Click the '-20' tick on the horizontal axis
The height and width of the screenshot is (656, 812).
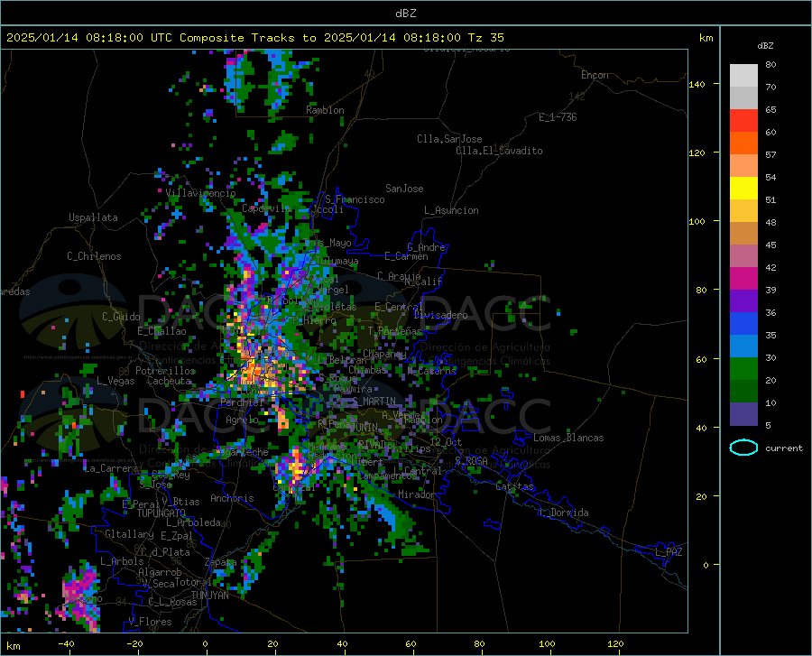click(134, 643)
